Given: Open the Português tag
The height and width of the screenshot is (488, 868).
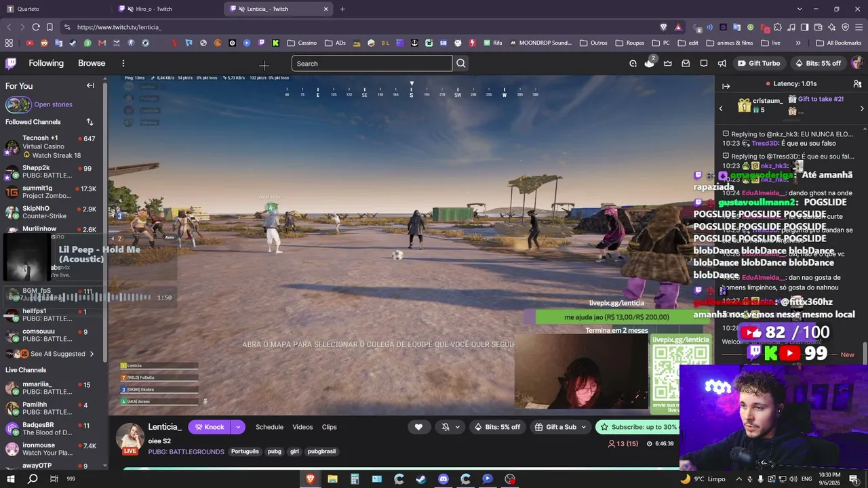Looking at the screenshot, I should (x=245, y=451).
